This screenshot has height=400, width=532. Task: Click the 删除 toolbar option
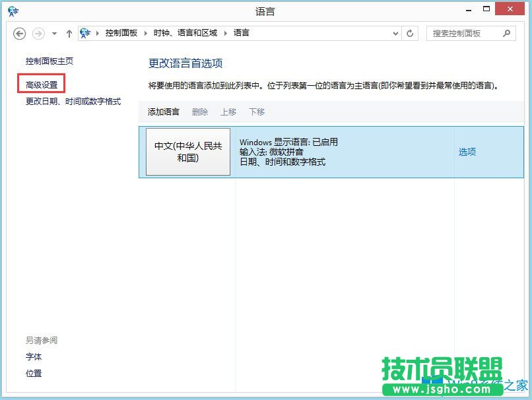click(199, 112)
